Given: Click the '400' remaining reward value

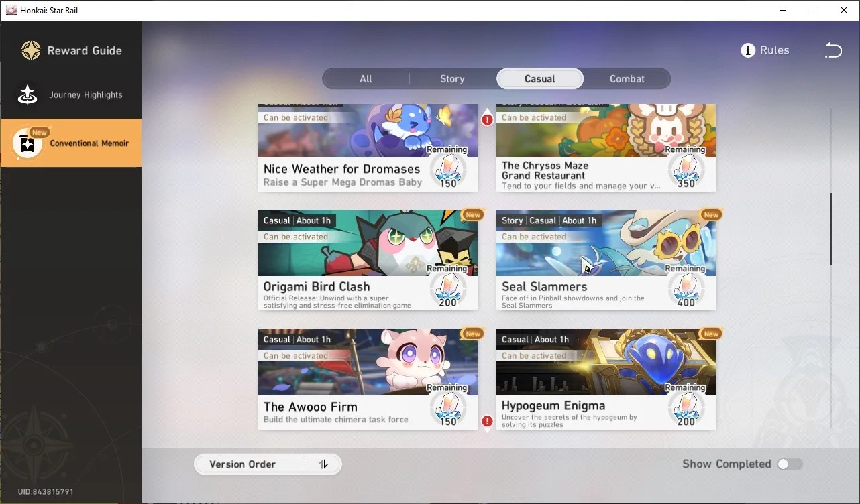Looking at the screenshot, I should click(x=686, y=302).
